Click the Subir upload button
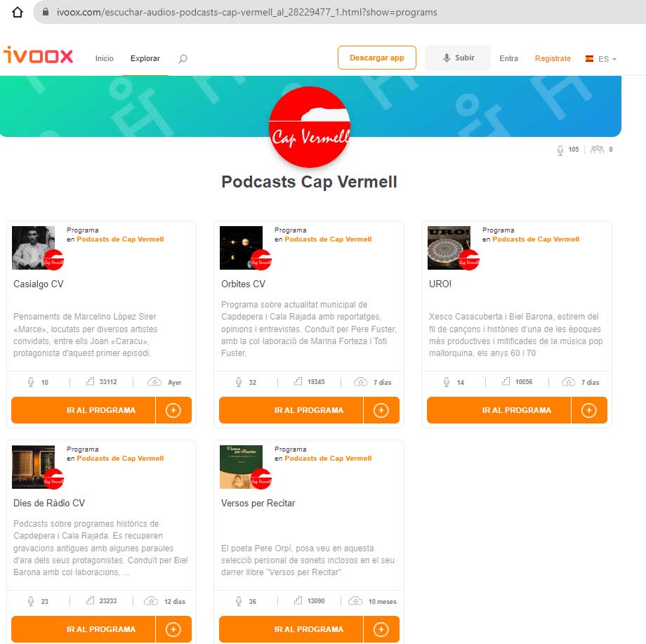Screen dimensions: 646x644 [458, 58]
